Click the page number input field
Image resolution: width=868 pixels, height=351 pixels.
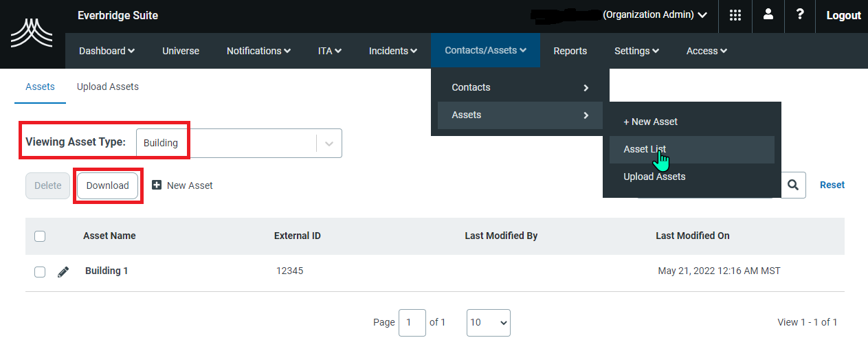click(412, 322)
